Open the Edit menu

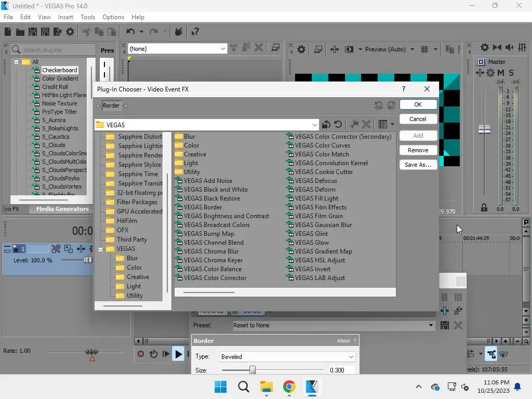[x=25, y=17]
